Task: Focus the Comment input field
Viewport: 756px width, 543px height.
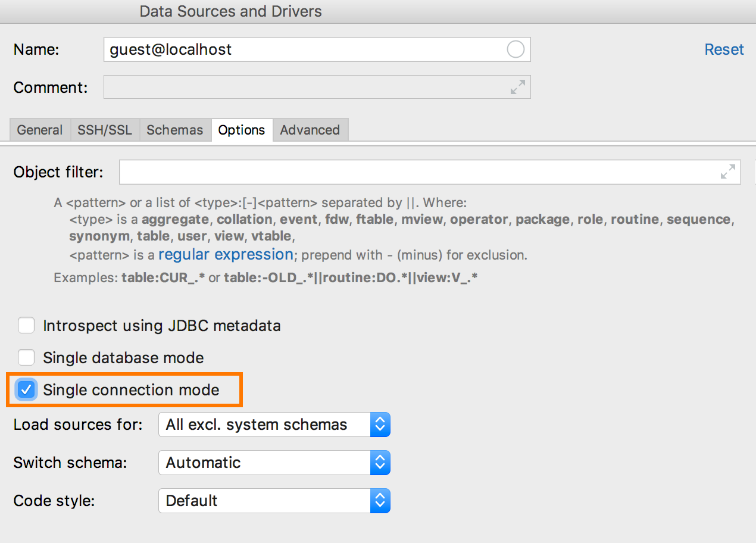Action: click(304, 87)
